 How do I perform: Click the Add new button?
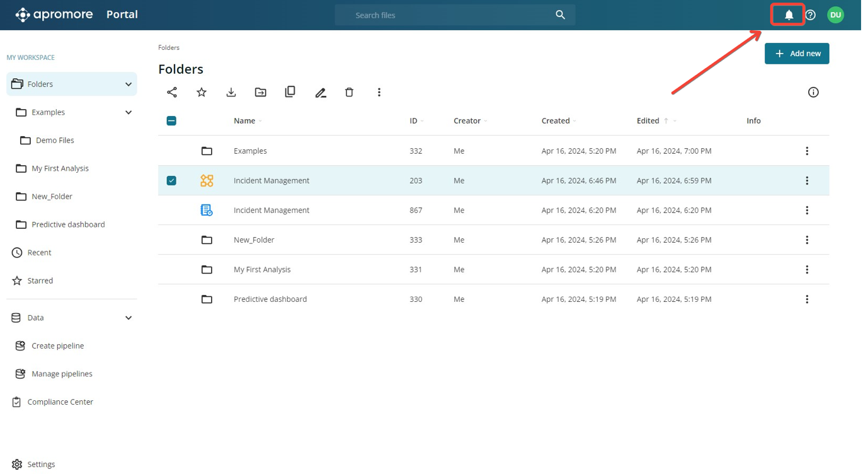click(x=797, y=54)
